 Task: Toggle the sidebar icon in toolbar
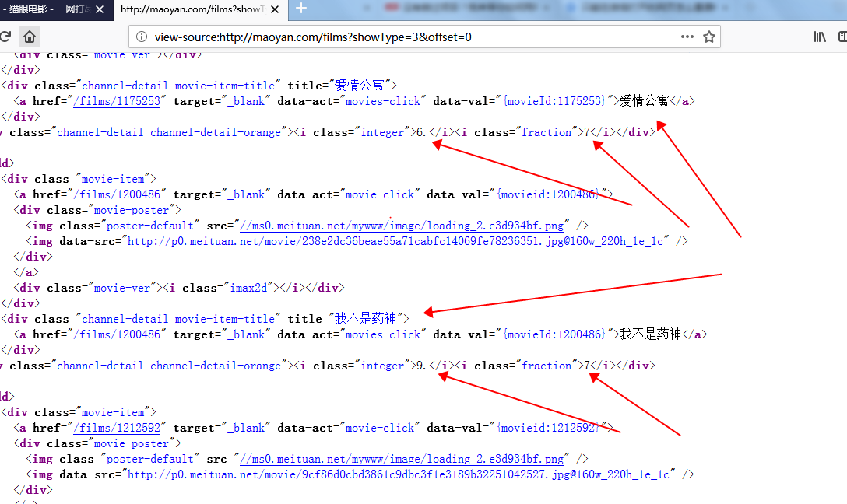coord(842,37)
